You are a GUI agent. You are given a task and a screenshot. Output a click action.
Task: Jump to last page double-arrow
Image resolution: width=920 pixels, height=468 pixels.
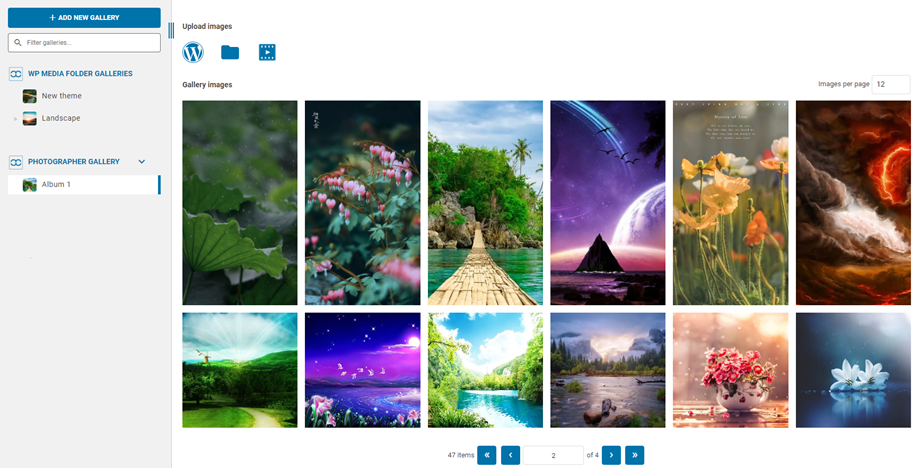pos(635,455)
